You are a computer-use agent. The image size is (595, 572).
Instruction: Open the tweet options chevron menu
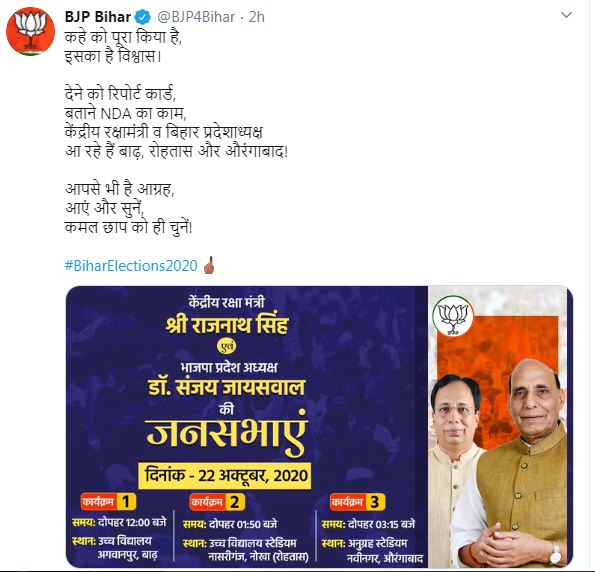click(566, 15)
